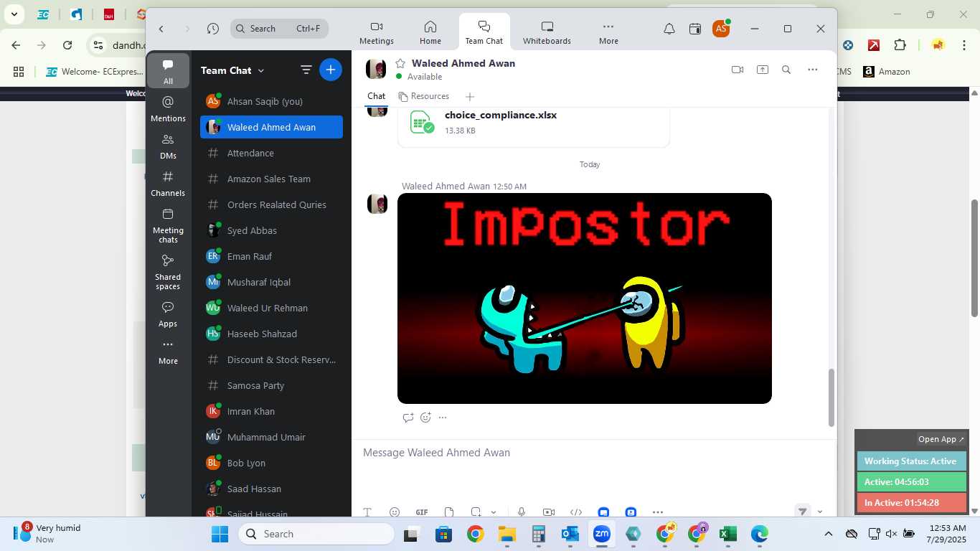Open Mentions in Zoom sidebar
This screenshot has height=551, width=980.
168,109
